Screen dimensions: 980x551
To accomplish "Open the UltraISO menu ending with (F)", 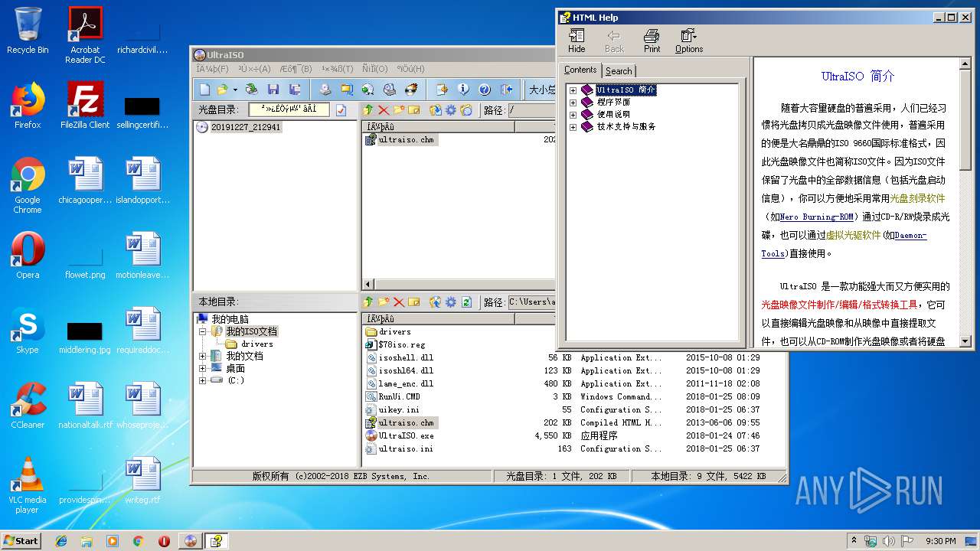I will pyautogui.click(x=212, y=69).
